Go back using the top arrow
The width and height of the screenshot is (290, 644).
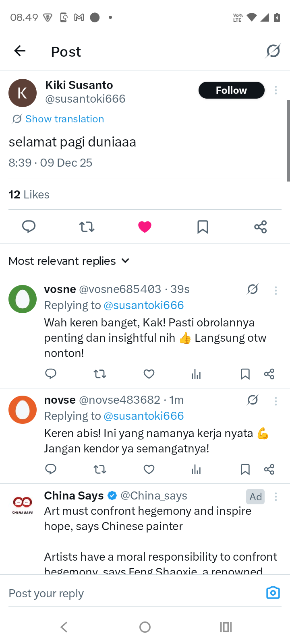coord(20,51)
